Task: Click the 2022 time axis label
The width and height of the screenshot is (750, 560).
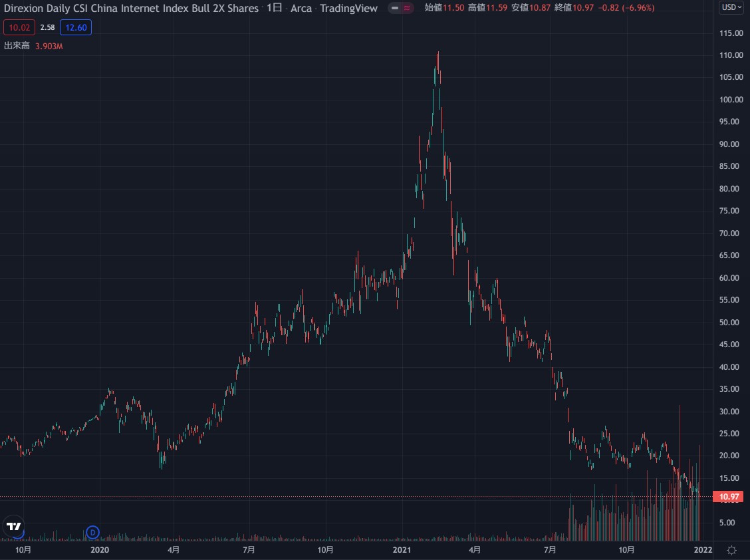Action: coord(703,550)
